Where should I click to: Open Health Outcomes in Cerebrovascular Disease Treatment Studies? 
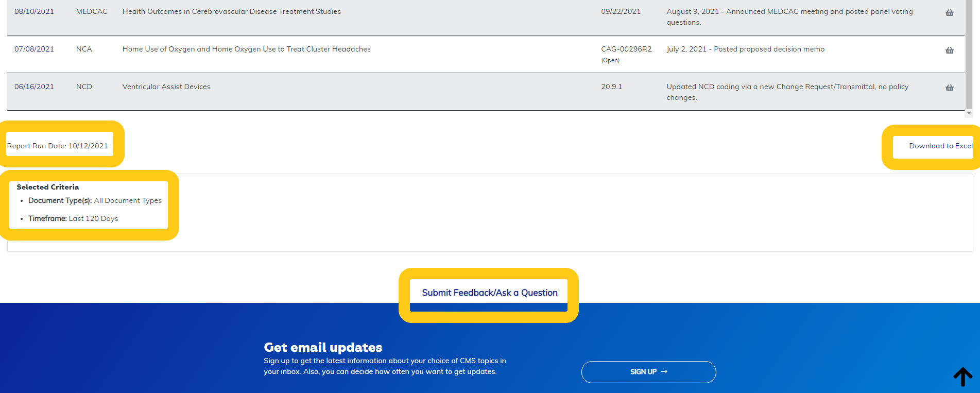(231, 12)
